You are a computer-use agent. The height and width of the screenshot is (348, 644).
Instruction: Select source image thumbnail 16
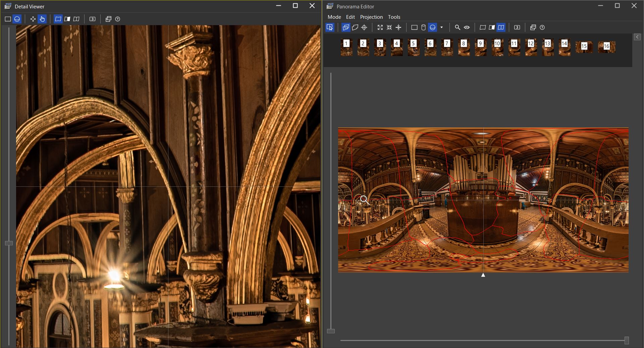pos(606,47)
